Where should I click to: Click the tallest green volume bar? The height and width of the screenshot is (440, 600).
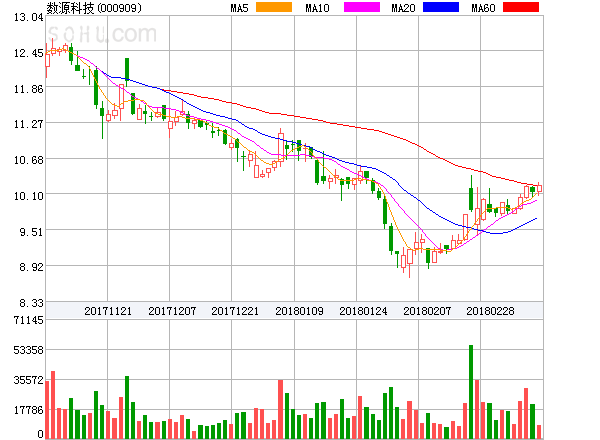pyautogui.click(x=471, y=392)
